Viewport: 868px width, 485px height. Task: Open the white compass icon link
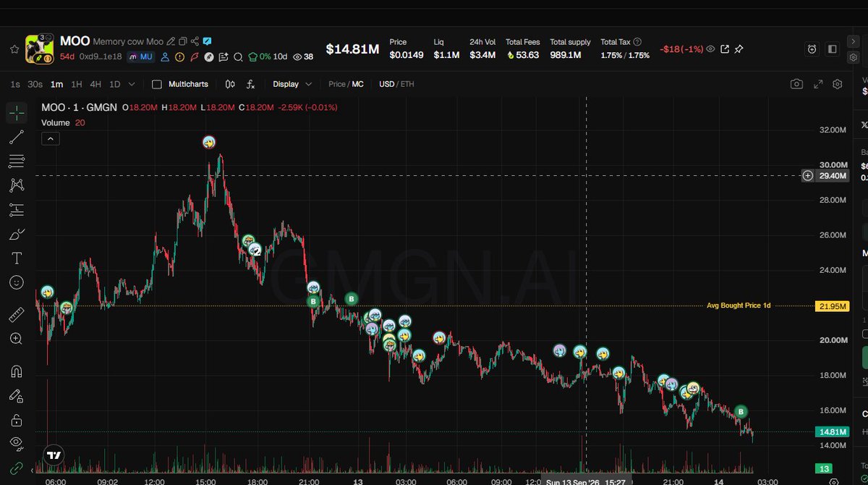[x=208, y=56]
